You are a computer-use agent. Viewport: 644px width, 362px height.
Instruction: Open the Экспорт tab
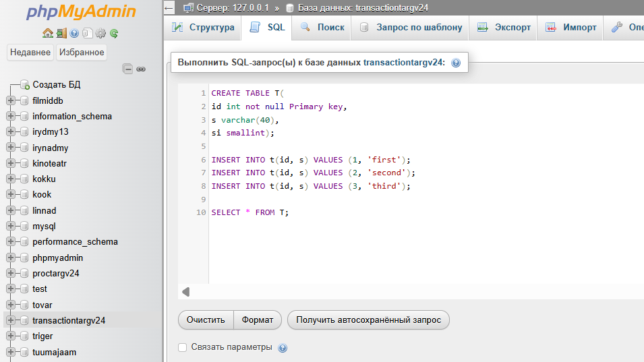[503, 28]
